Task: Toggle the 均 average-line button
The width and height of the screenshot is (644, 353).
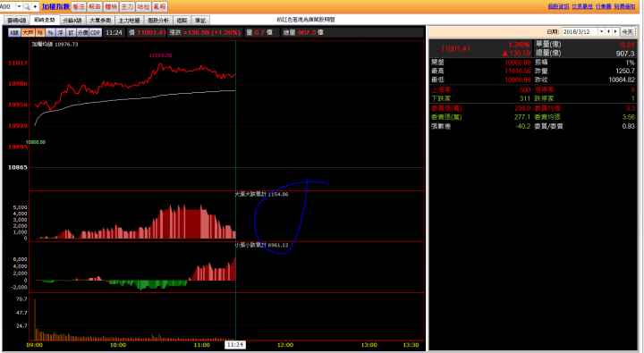Action: coord(40,32)
